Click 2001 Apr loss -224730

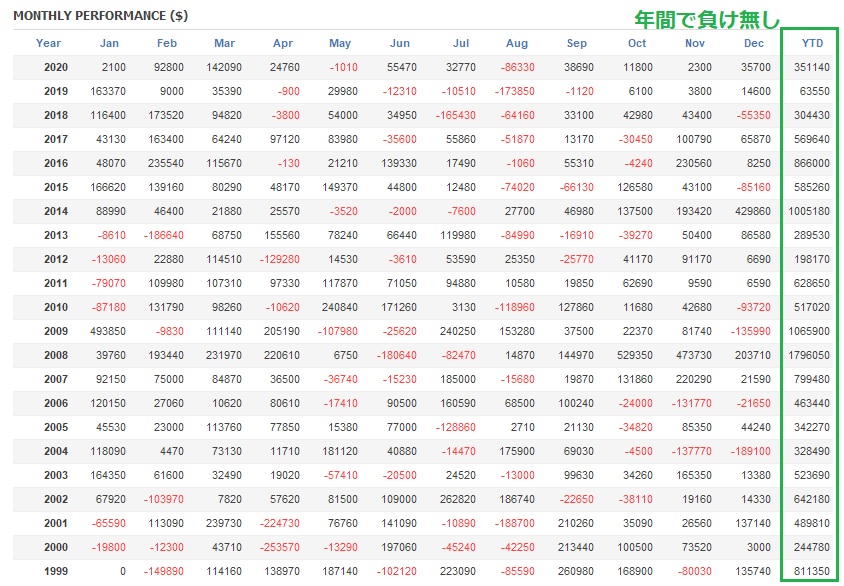pyautogui.click(x=279, y=523)
